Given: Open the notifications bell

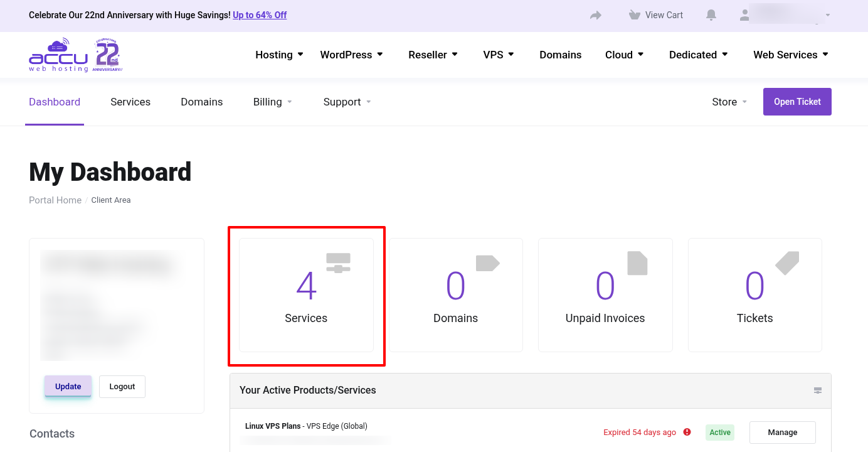Looking at the screenshot, I should click(711, 15).
